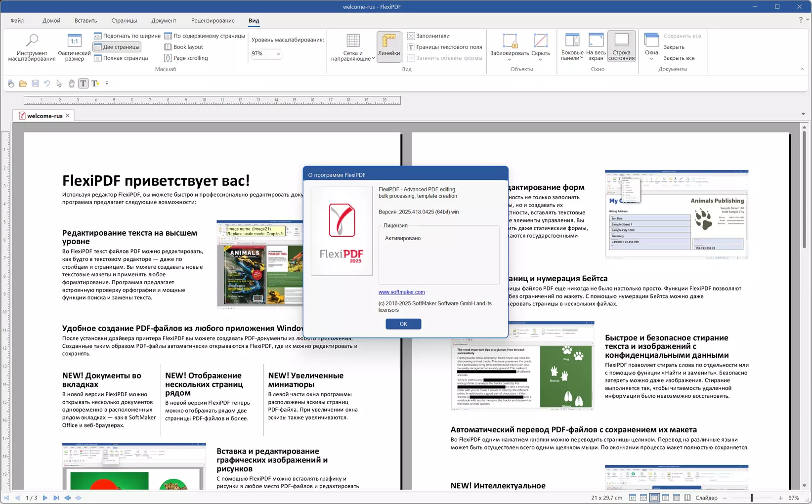Expand Сетка и направляющие dropdown
Screen dimensions: 812x504
[353, 47]
